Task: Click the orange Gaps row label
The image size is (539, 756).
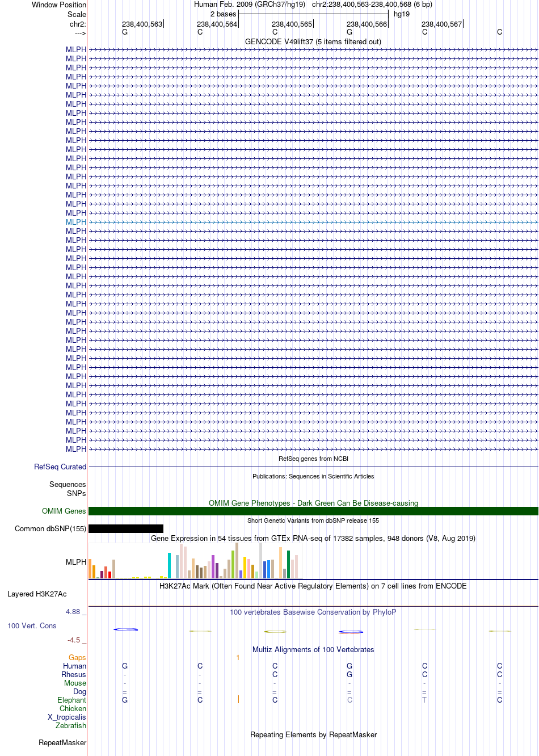Action: click(x=77, y=657)
